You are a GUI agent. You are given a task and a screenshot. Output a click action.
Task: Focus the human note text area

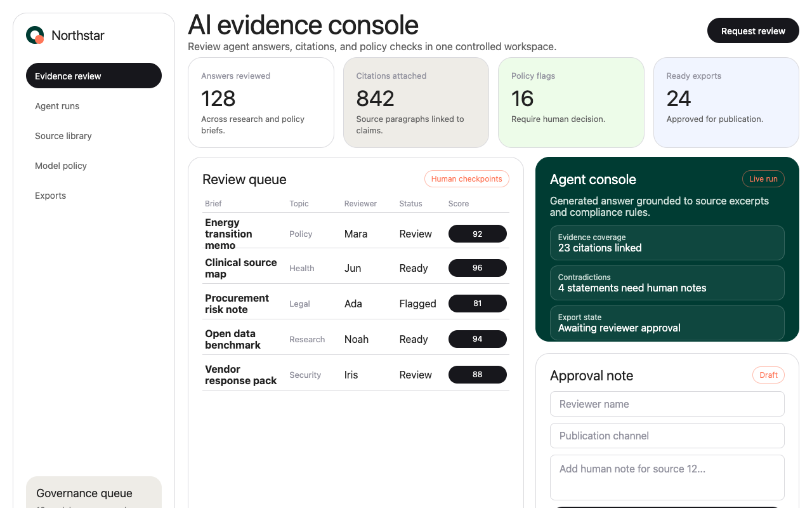click(667, 478)
